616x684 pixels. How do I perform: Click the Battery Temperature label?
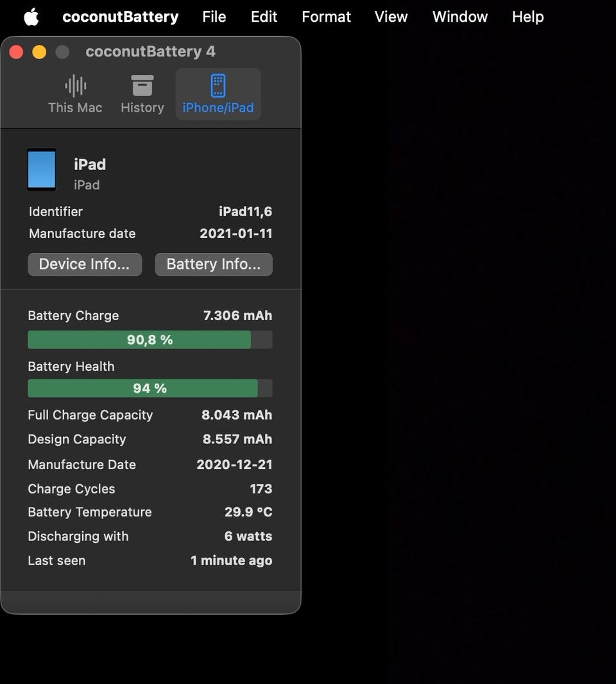90,512
